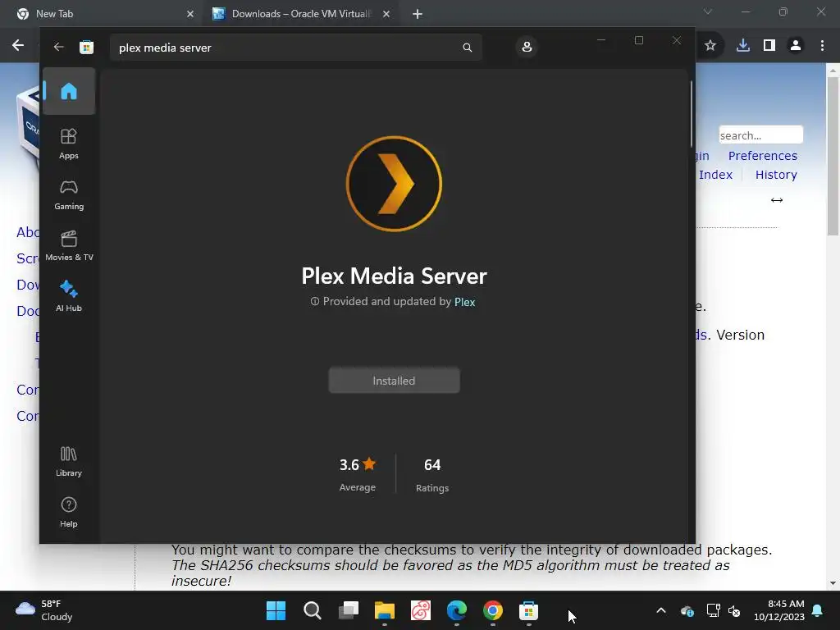Go to Gaming in the Store sidebar
Viewport: 840px width, 630px height.
pyautogui.click(x=69, y=194)
